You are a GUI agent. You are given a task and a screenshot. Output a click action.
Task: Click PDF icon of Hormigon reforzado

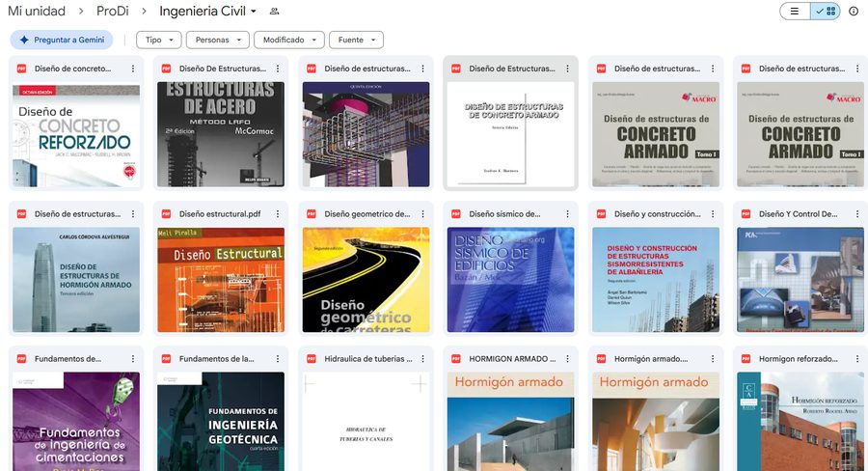[746, 359]
